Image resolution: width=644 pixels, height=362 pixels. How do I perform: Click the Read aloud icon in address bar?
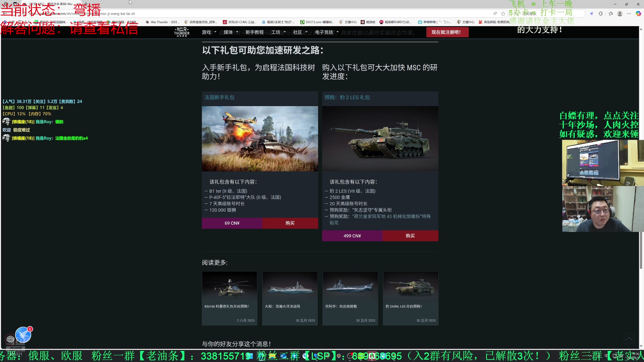click(x=495, y=14)
